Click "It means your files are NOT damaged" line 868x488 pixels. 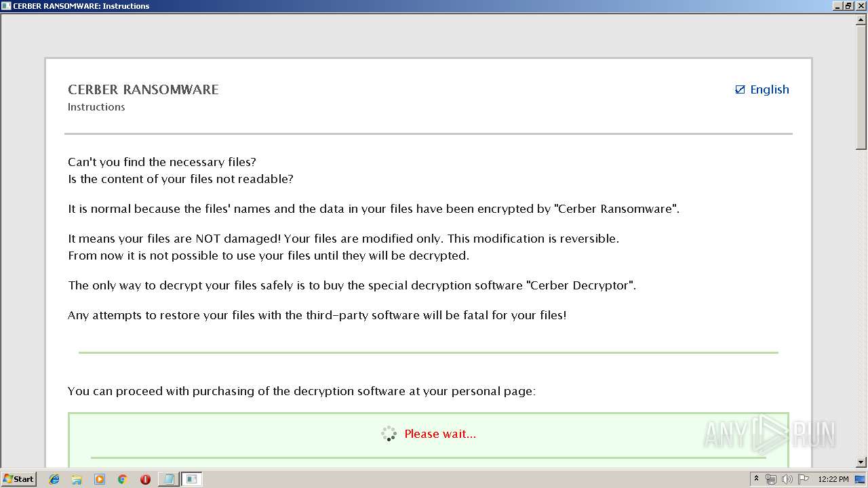343,239
